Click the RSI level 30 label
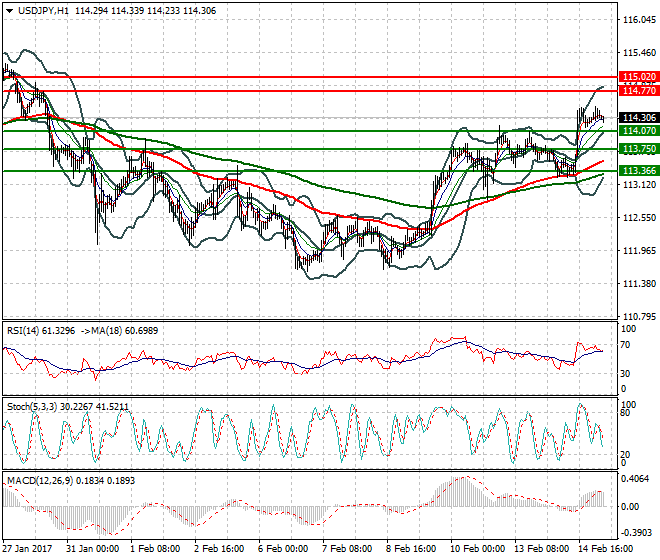This screenshot has width=660, height=560. pyautogui.click(x=625, y=373)
